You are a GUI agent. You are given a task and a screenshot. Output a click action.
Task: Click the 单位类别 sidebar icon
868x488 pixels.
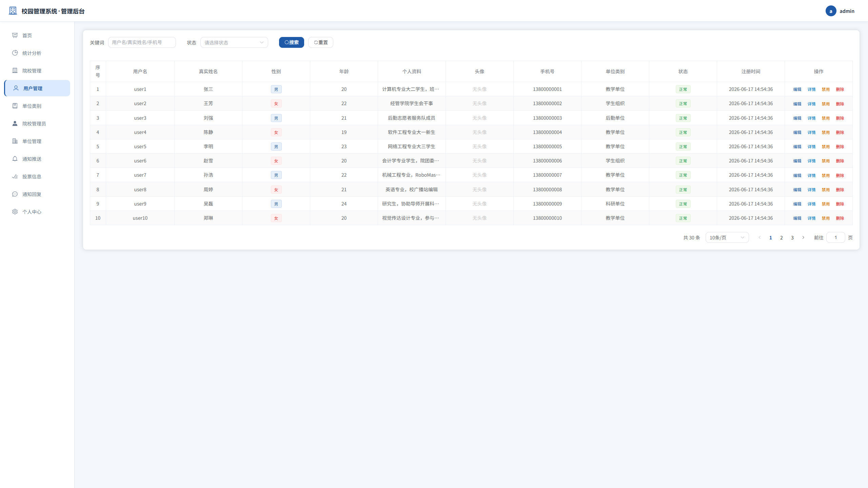(x=15, y=106)
